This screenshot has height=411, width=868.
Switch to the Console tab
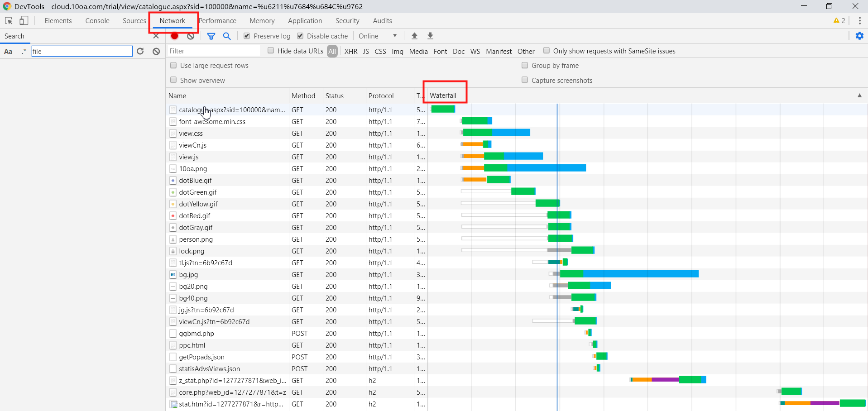[x=97, y=21]
